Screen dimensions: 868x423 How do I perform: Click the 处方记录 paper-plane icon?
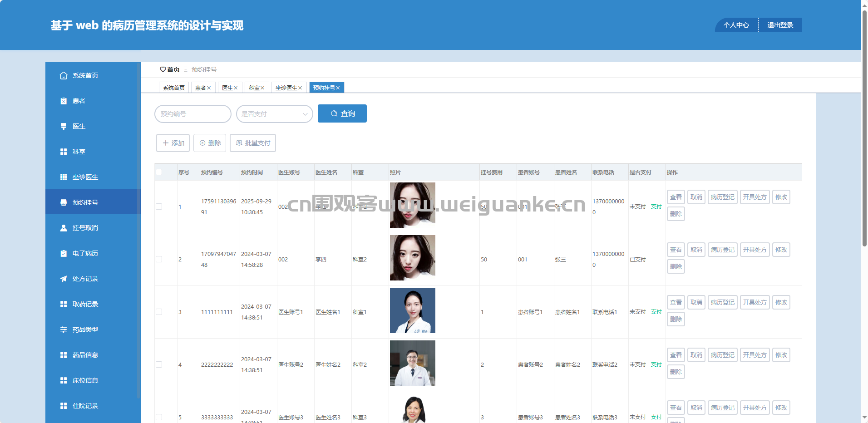[64, 279]
